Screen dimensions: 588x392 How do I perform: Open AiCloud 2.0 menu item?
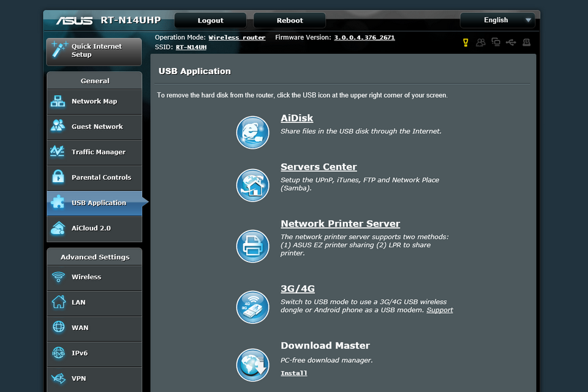(x=94, y=229)
